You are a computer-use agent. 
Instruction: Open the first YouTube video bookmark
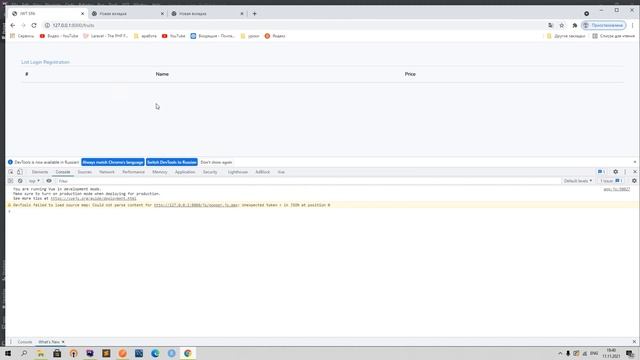59,36
